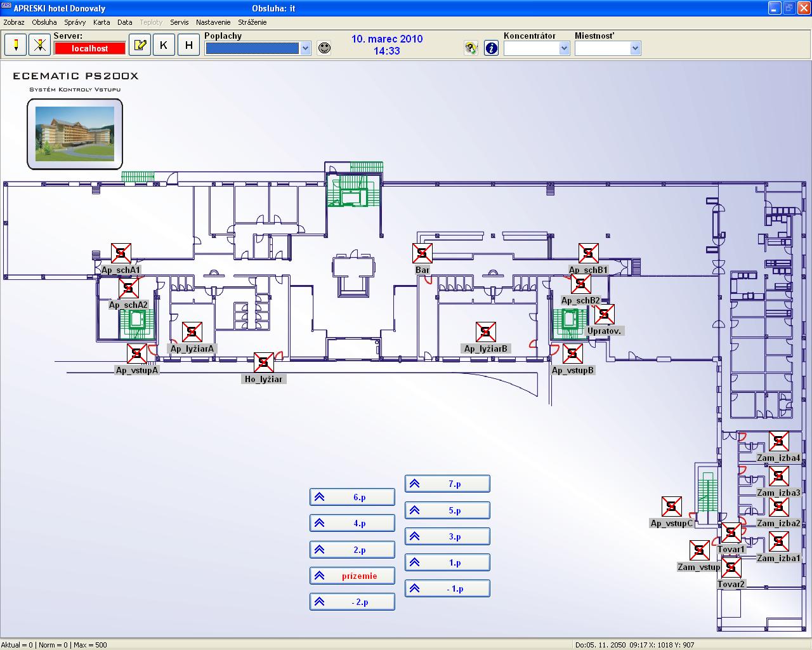The image size is (812, 650).
Task: Open the blue info icon
Action: click(x=491, y=48)
